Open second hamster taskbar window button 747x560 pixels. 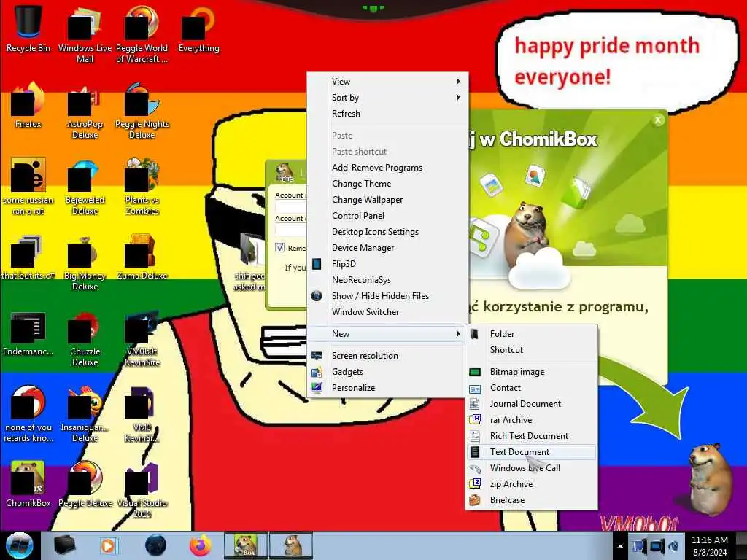click(291, 545)
